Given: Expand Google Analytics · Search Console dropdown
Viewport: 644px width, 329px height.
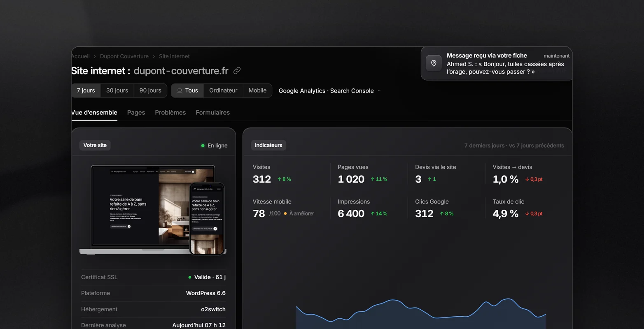Looking at the screenshot, I should (x=329, y=91).
